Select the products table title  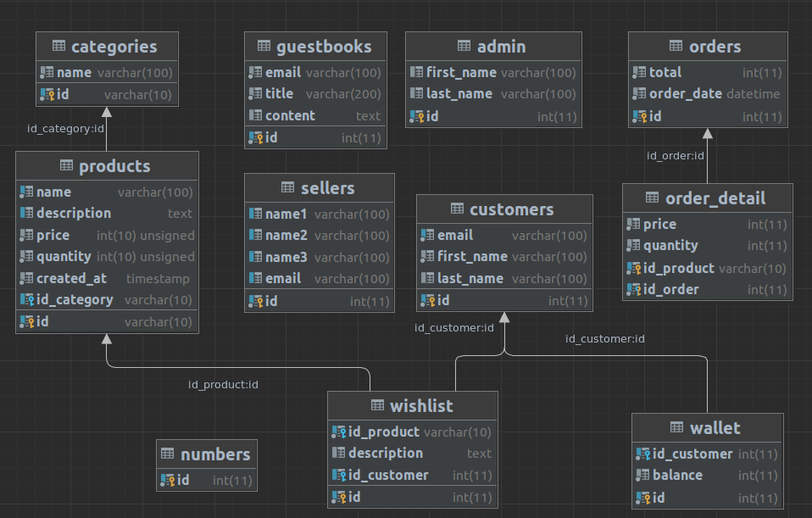pyautogui.click(x=114, y=166)
